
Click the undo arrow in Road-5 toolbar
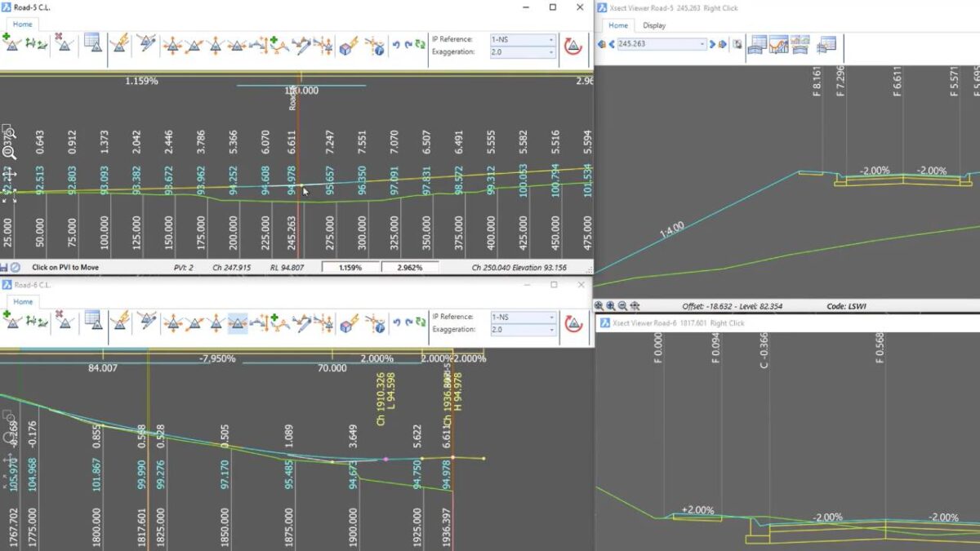pyautogui.click(x=396, y=46)
